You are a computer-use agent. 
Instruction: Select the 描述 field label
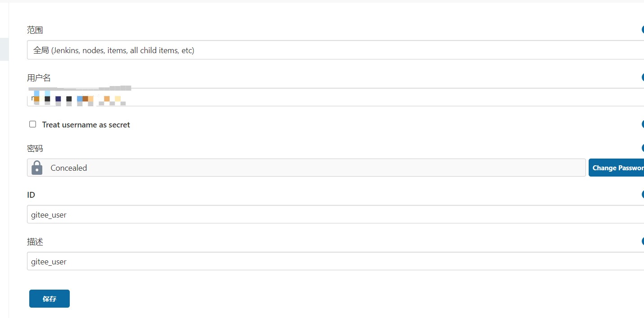36,241
